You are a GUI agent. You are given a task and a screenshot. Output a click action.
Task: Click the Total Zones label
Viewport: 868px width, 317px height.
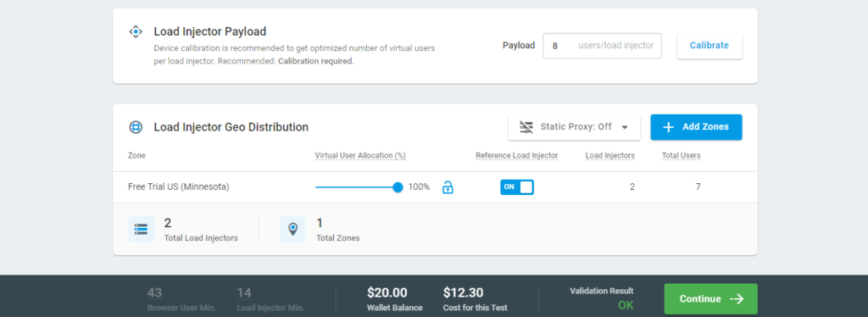tap(337, 238)
